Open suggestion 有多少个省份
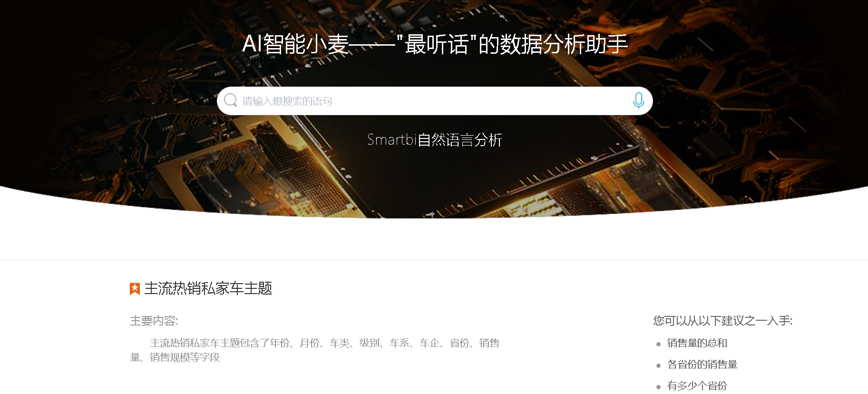 pos(697,386)
